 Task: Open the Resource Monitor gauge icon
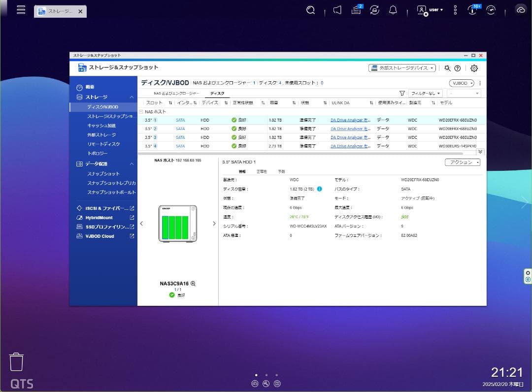click(x=491, y=9)
